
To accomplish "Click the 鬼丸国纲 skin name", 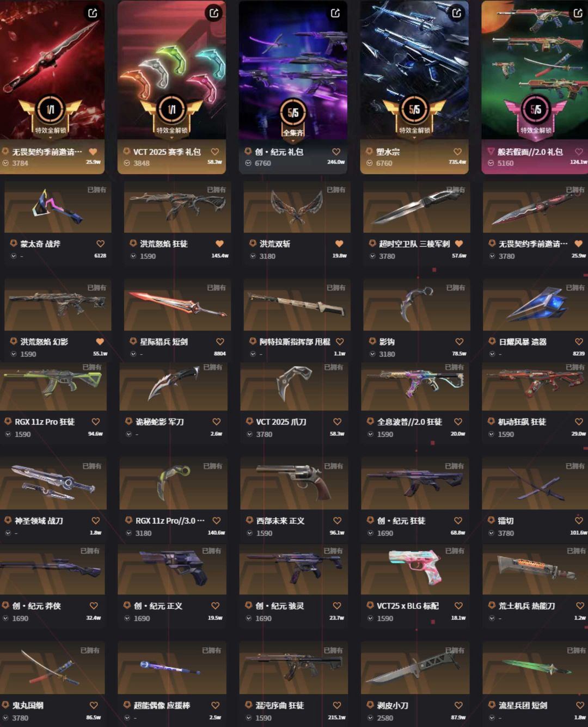I will click(28, 706).
